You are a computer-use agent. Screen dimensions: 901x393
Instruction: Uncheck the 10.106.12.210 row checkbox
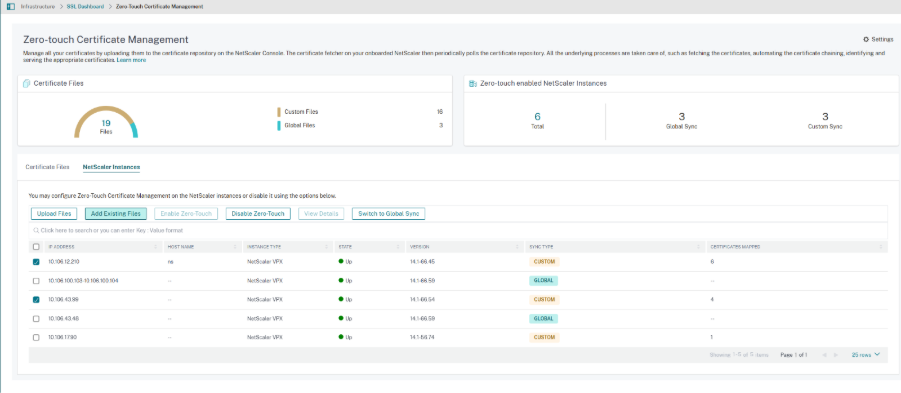[36, 262]
